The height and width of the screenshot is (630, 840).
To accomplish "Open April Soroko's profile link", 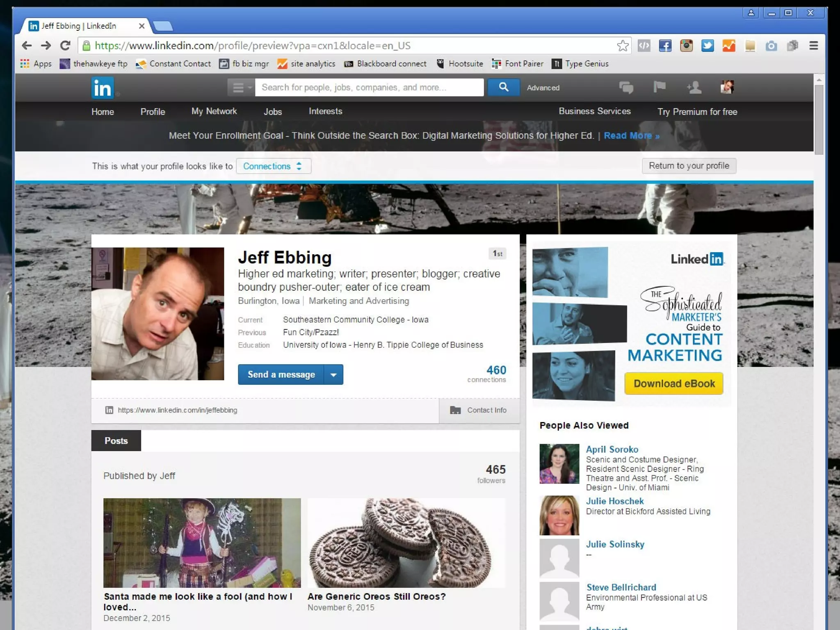I will (612, 450).
